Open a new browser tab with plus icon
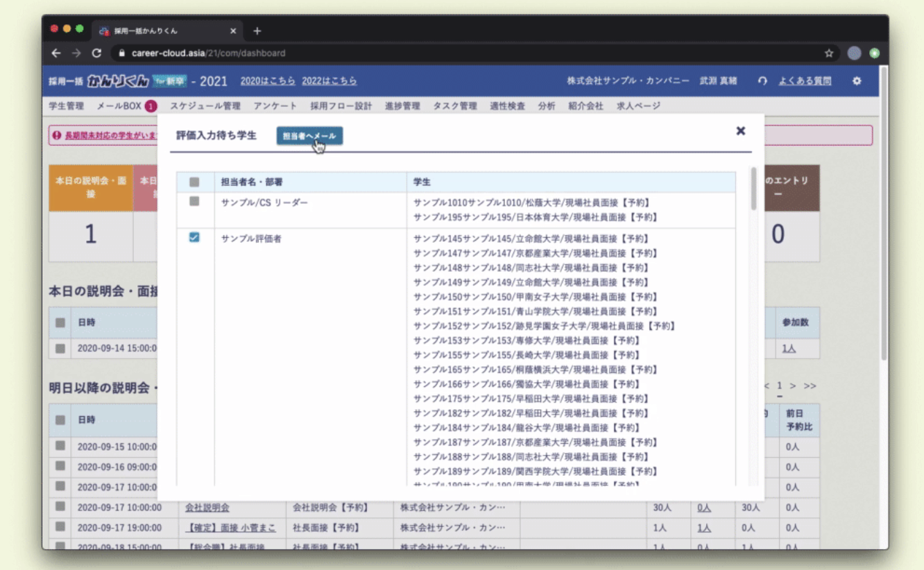Image resolution: width=924 pixels, height=570 pixels. point(257,31)
